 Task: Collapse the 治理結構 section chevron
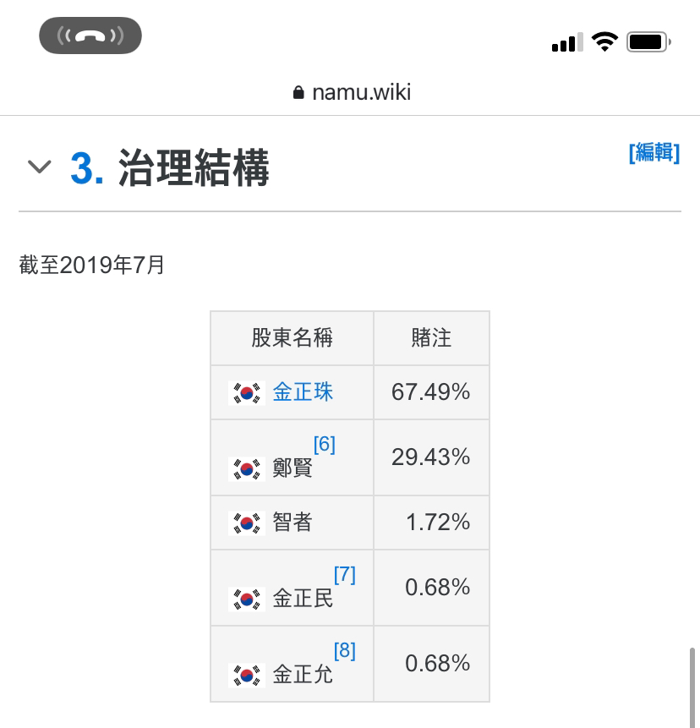point(40,167)
